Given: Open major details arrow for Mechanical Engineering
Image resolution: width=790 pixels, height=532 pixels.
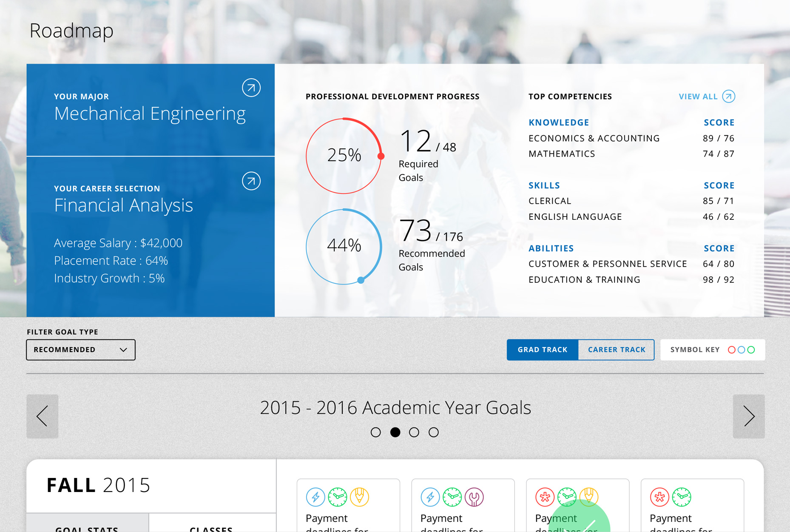Looking at the screenshot, I should (x=251, y=88).
